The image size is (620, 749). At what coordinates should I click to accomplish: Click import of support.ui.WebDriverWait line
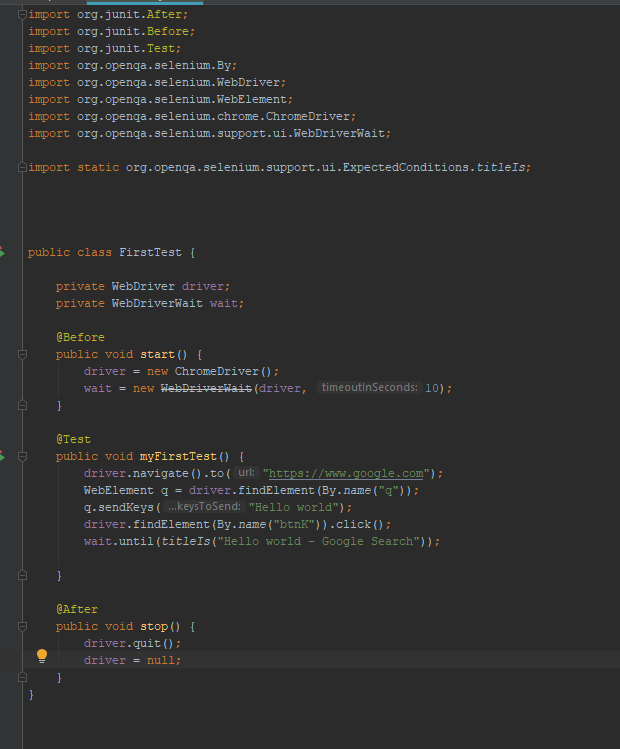(x=210, y=133)
